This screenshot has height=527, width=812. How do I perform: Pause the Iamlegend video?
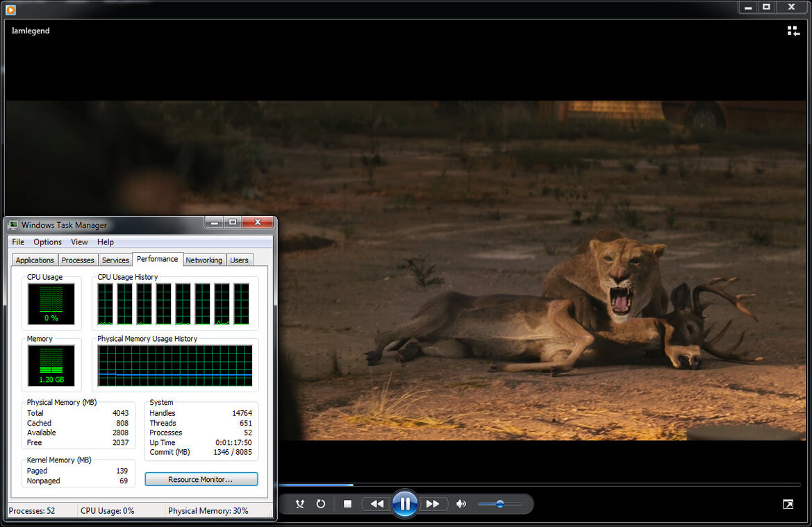pos(405,503)
